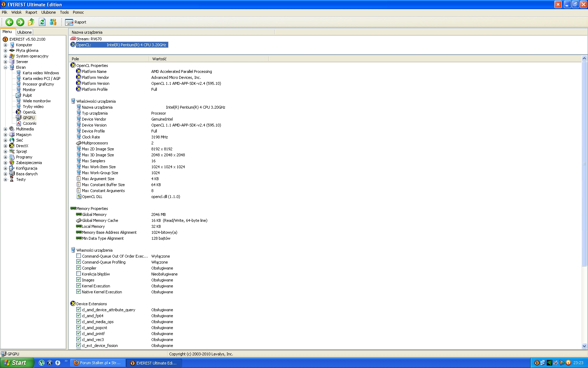Expand the DirectX tree node

(5, 146)
